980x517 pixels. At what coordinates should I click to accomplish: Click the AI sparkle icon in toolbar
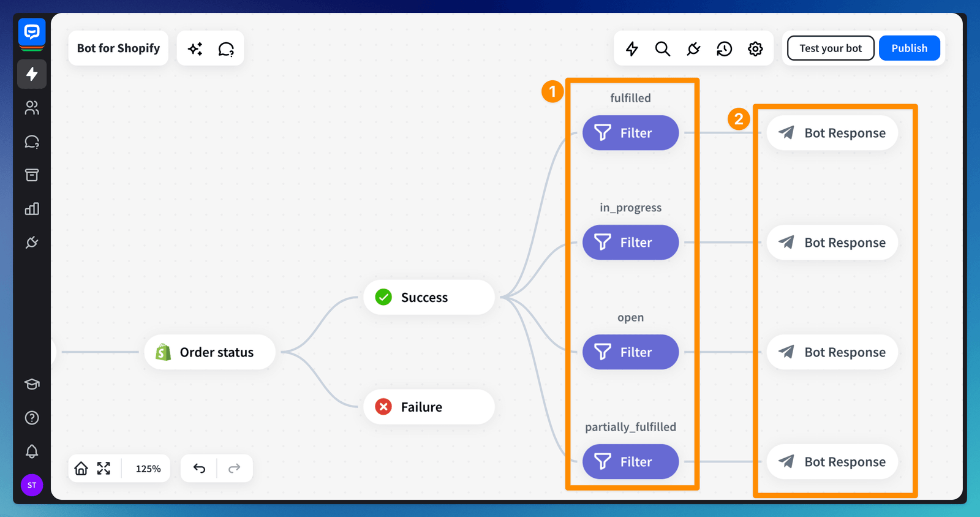pyautogui.click(x=195, y=48)
